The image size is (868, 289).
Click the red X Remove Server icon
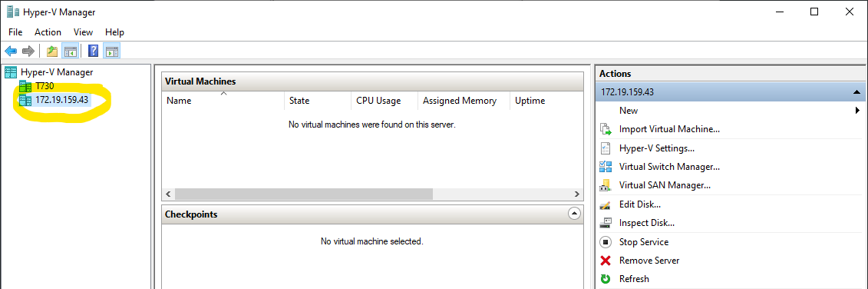tap(606, 260)
